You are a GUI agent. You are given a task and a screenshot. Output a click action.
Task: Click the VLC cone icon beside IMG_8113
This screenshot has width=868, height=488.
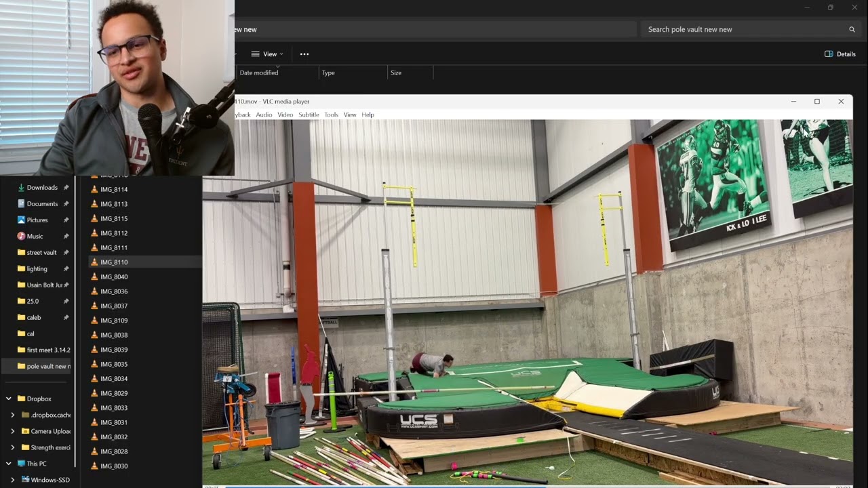pyautogui.click(x=94, y=204)
